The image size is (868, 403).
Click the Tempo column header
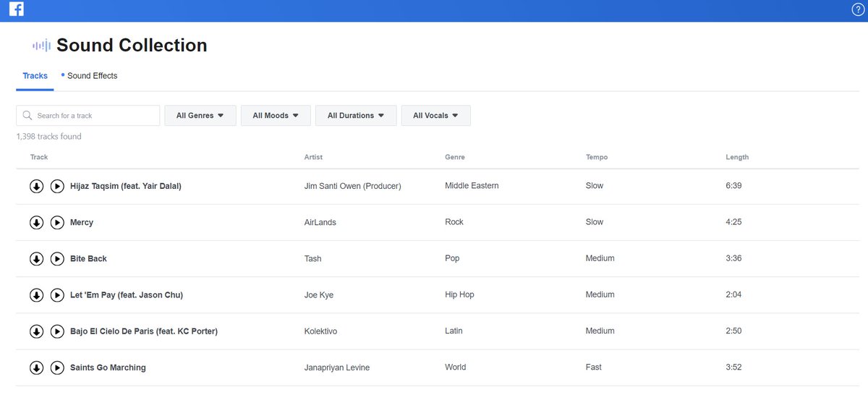click(x=597, y=157)
